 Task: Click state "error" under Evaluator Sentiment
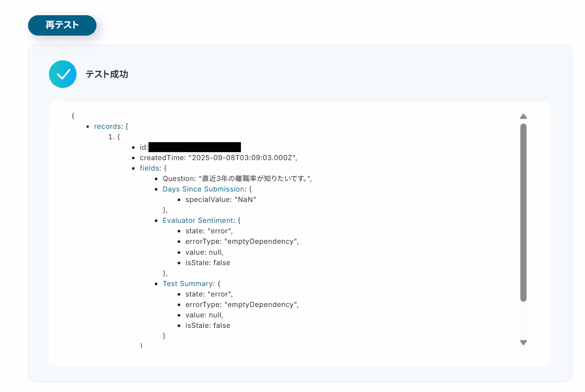(209, 231)
